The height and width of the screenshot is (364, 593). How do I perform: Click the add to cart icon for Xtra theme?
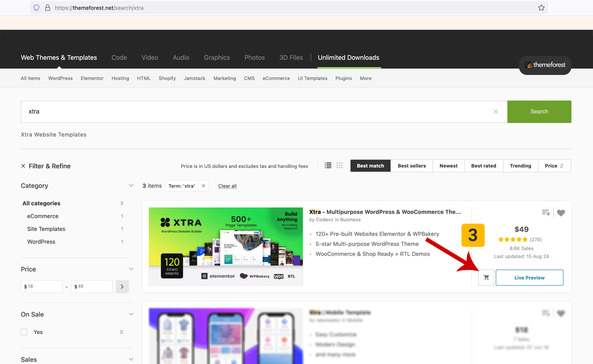(x=486, y=278)
